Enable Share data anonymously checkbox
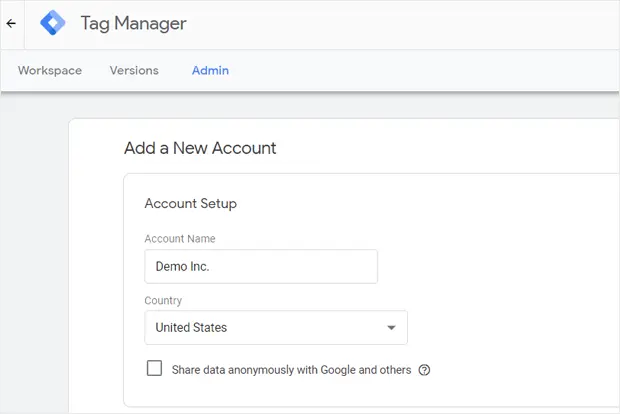620x414 pixels. coord(154,368)
